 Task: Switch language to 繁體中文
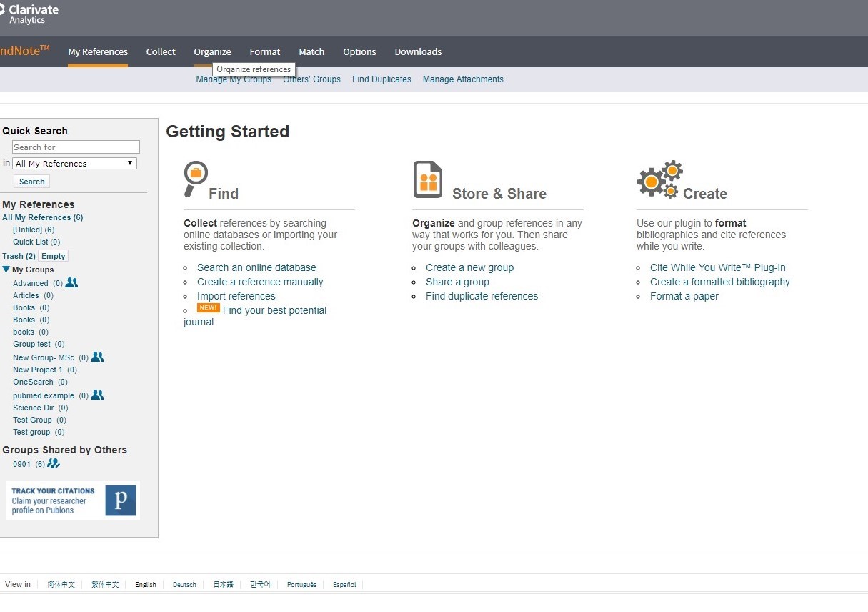pos(105,584)
